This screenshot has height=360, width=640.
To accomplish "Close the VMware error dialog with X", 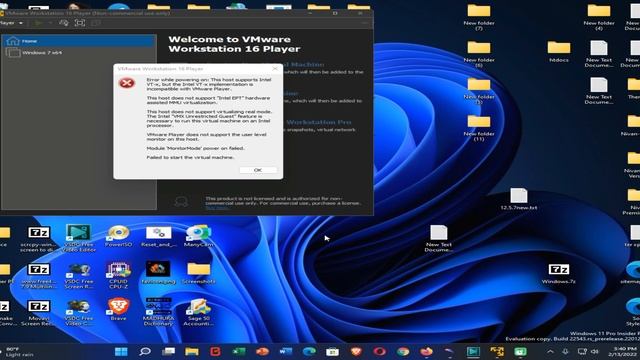I will coord(275,69).
